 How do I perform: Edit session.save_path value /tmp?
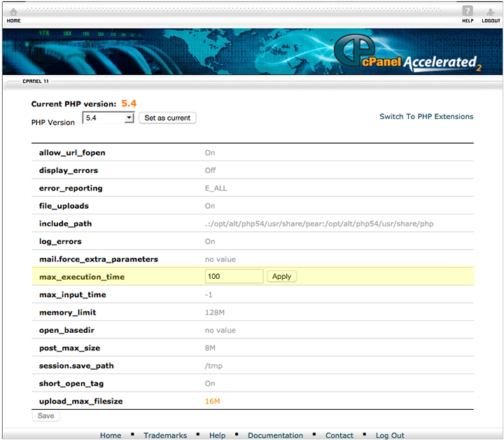213,366
